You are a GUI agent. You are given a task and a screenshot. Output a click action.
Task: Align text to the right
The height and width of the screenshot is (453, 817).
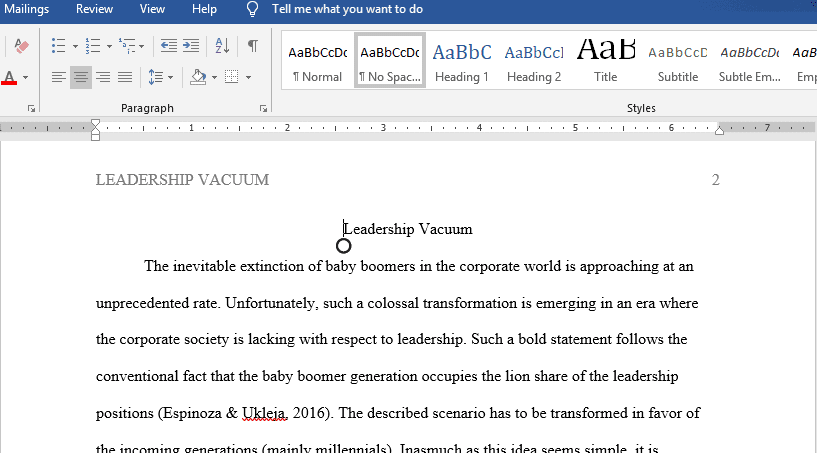click(103, 78)
